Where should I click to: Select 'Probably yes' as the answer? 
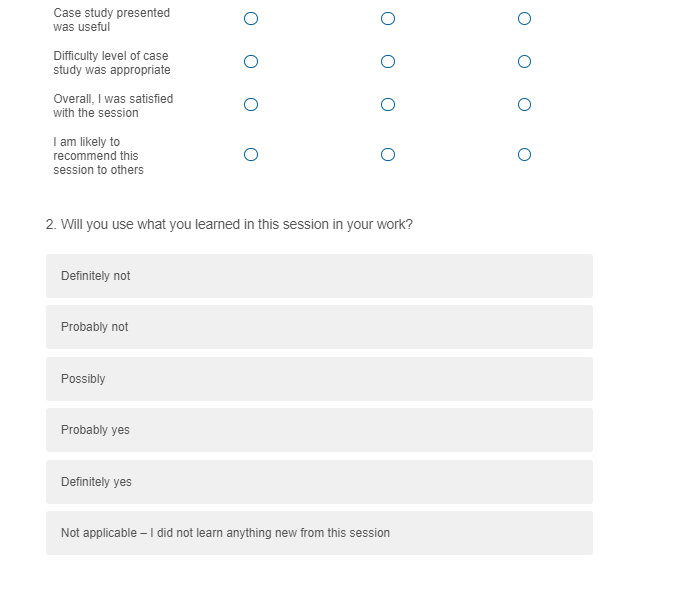point(319,430)
